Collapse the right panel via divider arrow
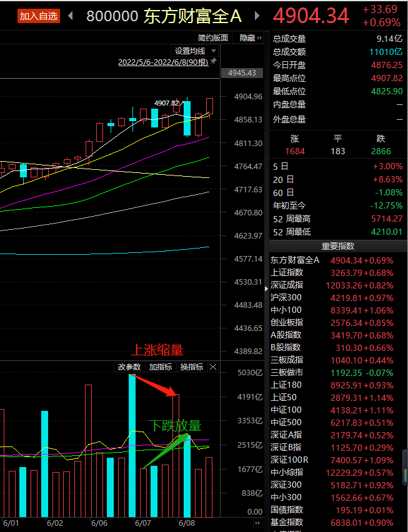Image resolution: width=408 pixels, height=532 pixels. click(x=266, y=288)
